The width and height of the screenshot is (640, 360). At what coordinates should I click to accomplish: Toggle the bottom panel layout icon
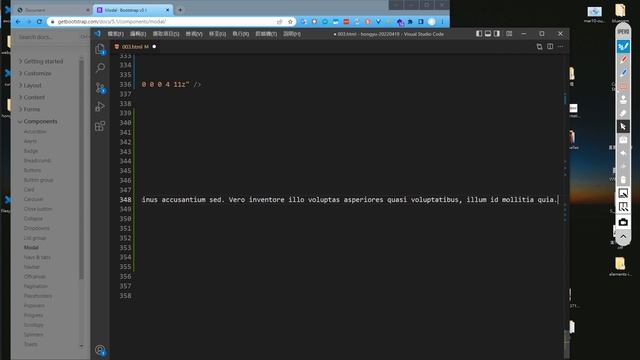pyautogui.click(x=488, y=34)
